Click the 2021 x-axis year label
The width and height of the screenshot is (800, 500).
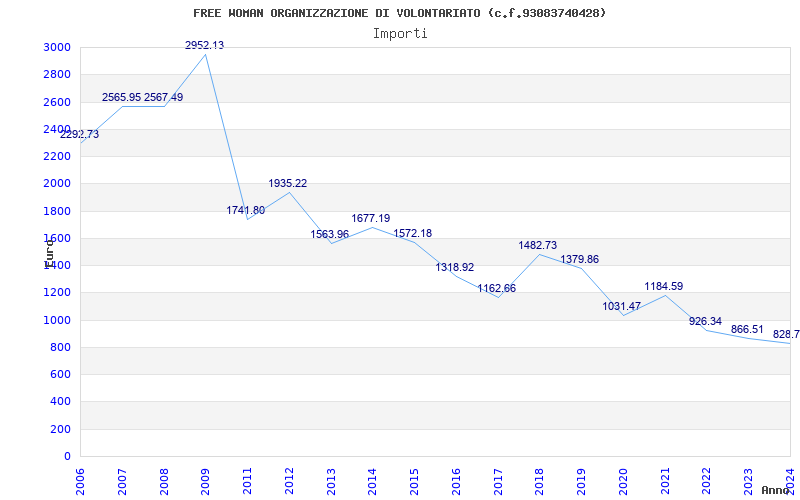point(665,482)
